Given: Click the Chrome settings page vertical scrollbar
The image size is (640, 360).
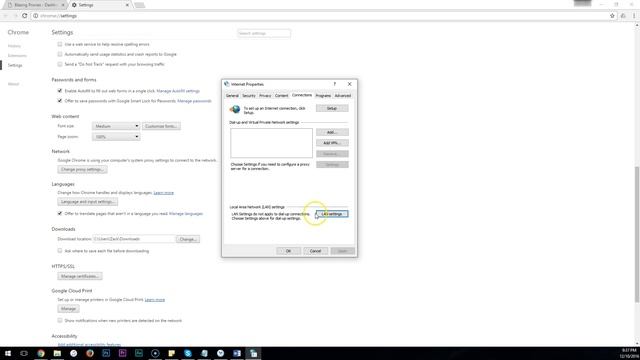Looking at the screenshot, I should [x=637, y=235].
